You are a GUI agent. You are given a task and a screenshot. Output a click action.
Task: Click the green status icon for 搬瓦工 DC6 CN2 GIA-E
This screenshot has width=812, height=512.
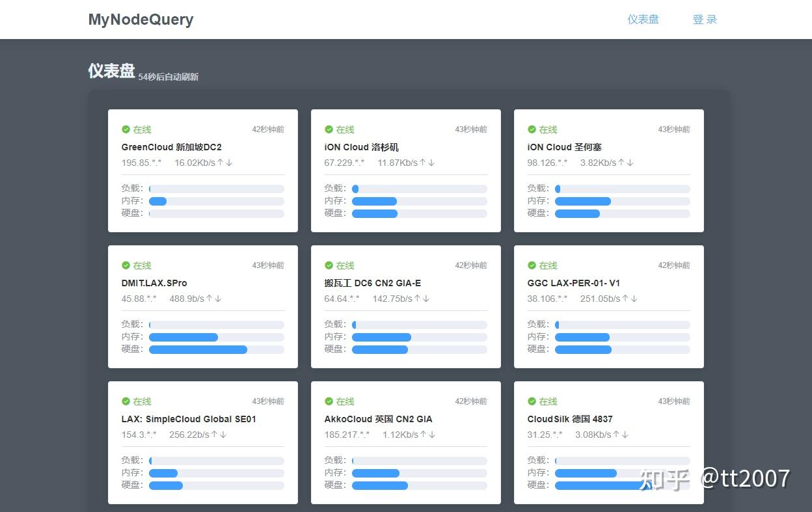[x=329, y=265]
